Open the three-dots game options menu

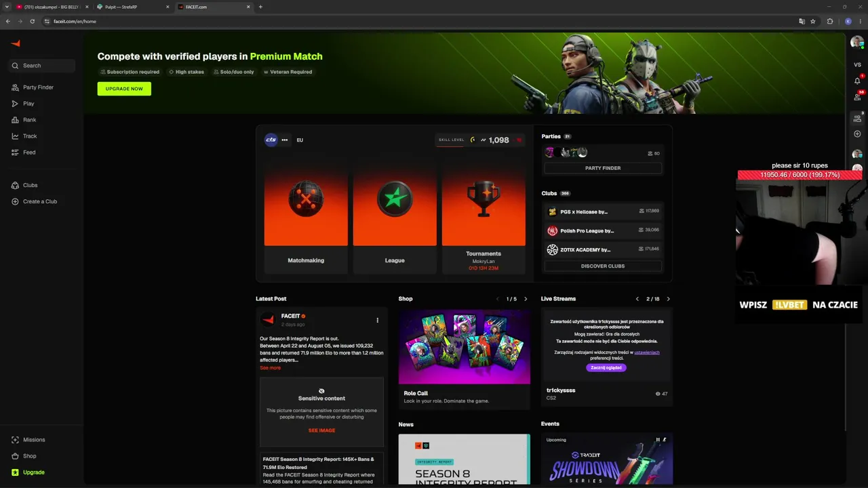coord(285,140)
